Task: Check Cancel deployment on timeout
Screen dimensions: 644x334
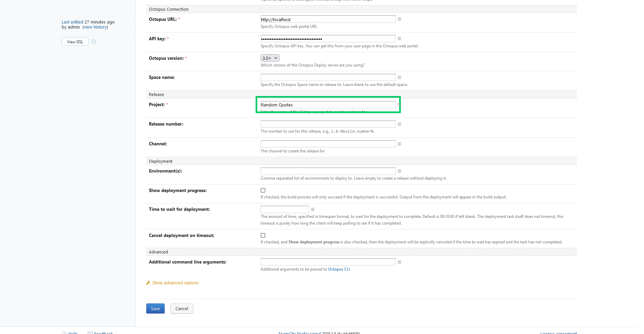Action: [263, 235]
